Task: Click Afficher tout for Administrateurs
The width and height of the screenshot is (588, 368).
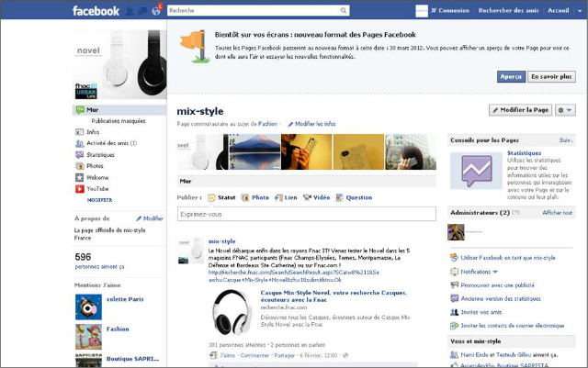Action: pyautogui.click(x=558, y=213)
